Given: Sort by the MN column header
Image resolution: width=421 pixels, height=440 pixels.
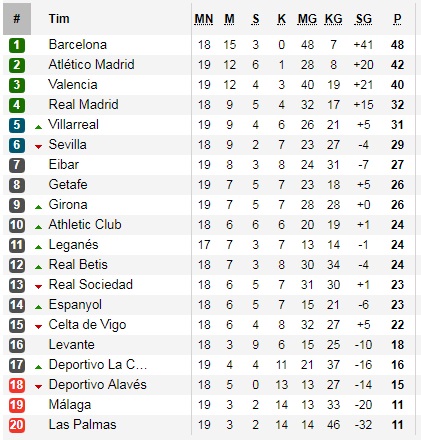Looking at the screenshot, I should pos(204,19).
